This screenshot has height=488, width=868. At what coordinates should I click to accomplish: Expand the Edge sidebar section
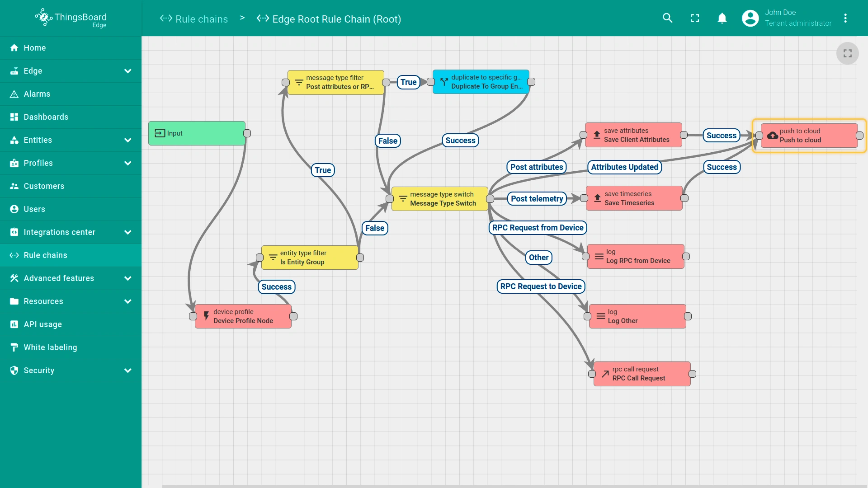click(x=127, y=71)
